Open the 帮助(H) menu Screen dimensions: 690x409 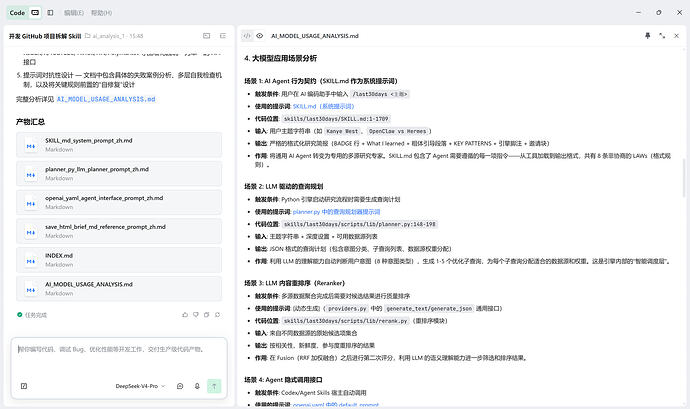pyautogui.click(x=101, y=13)
